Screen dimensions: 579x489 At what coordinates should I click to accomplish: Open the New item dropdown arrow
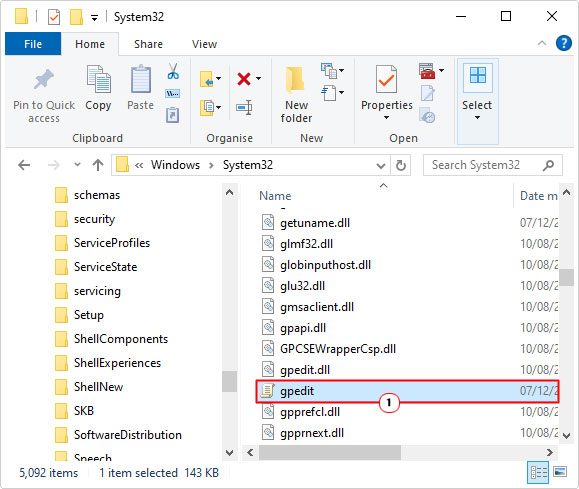[x=341, y=70]
